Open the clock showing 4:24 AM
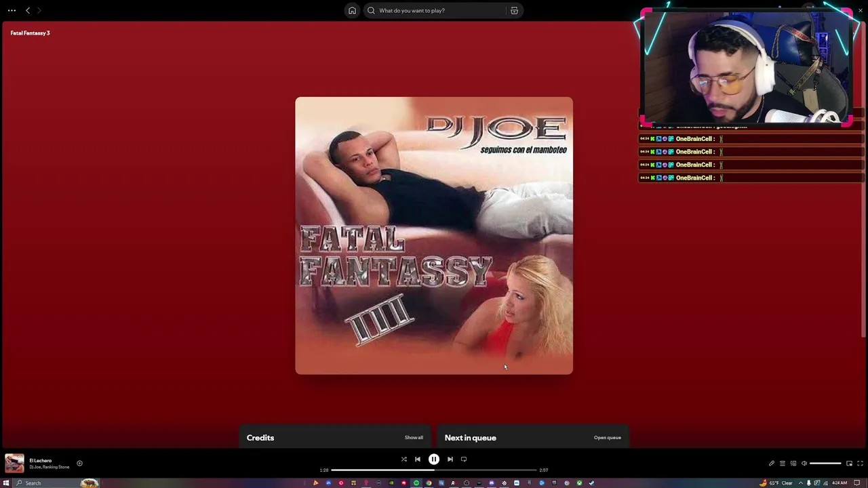This screenshot has height=488, width=868. click(840, 483)
